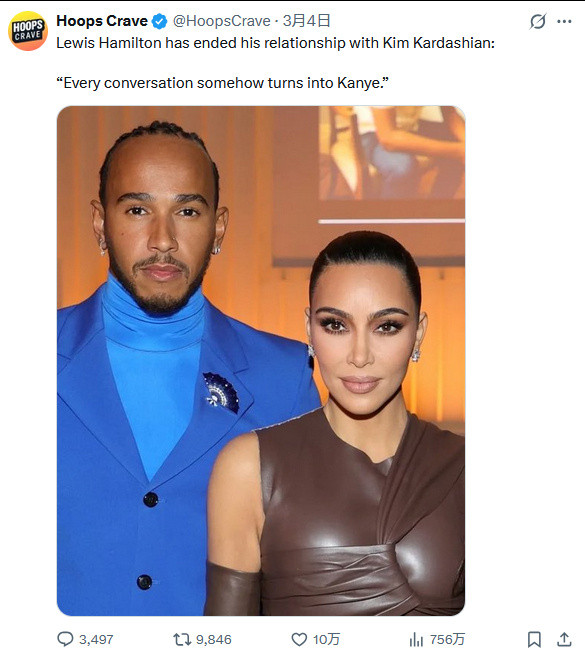Viewport: 585px width, 659px height.
Task: Click the 756万 views count
Action: pyautogui.click(x=447, y=640)
